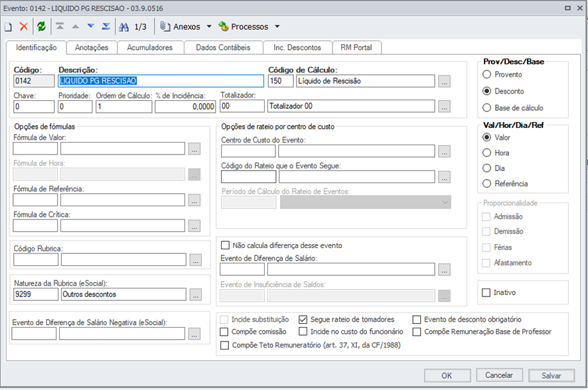The width and height of the screenshot is (588, 390).
Task: Switch to the Dados Contábeis tab
Action: [x=223, y=48]
